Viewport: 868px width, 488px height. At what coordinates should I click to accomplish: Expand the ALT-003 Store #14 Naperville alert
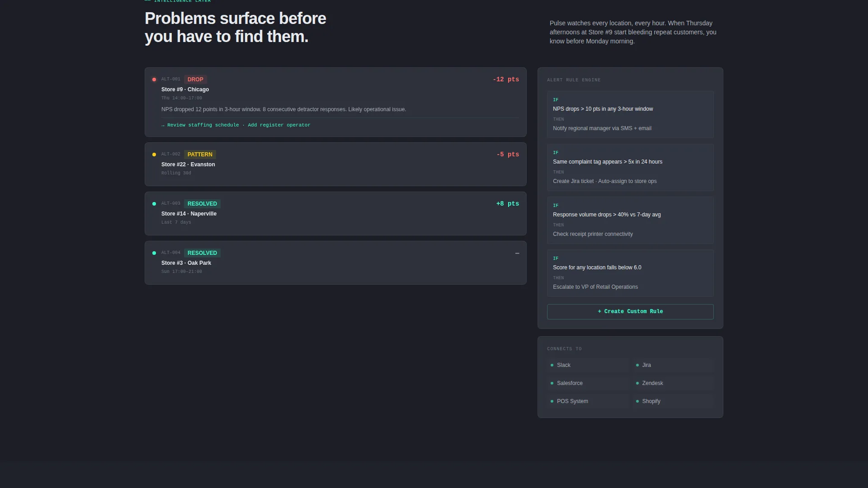pyautogui.click(x=335, y=214)
